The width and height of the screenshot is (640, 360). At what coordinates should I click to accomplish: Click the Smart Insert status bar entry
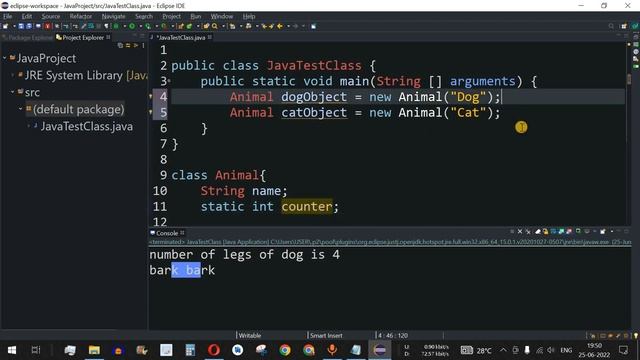[326, 336]
